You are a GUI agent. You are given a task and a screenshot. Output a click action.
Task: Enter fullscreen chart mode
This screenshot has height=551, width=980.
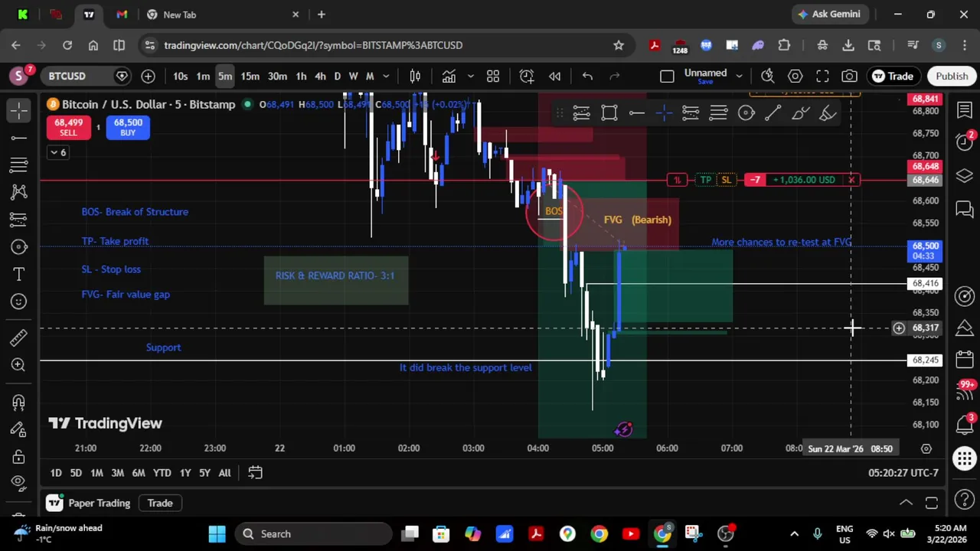coord(822,76)
